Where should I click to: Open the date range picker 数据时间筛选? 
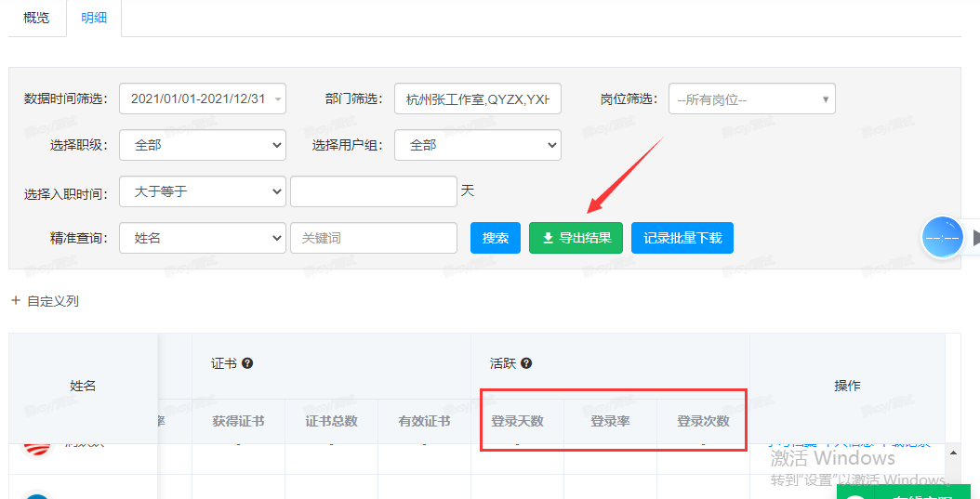click(x=203, y=98)
